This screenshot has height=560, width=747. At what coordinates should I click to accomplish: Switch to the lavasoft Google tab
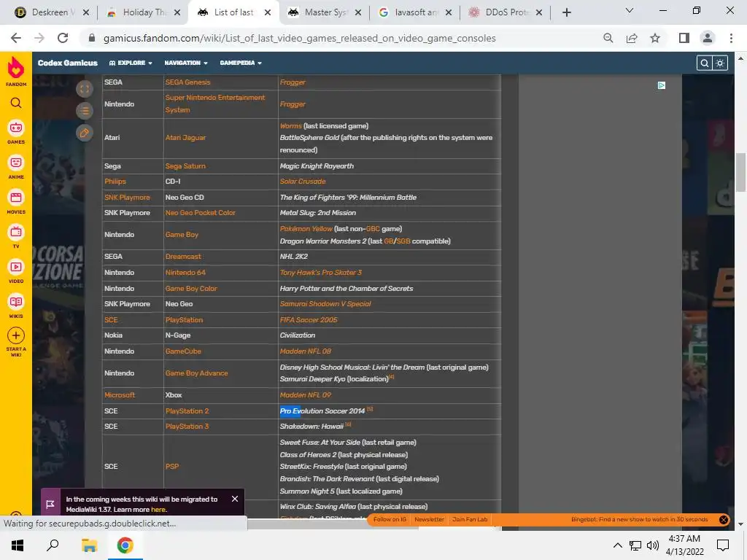point(415,12)
